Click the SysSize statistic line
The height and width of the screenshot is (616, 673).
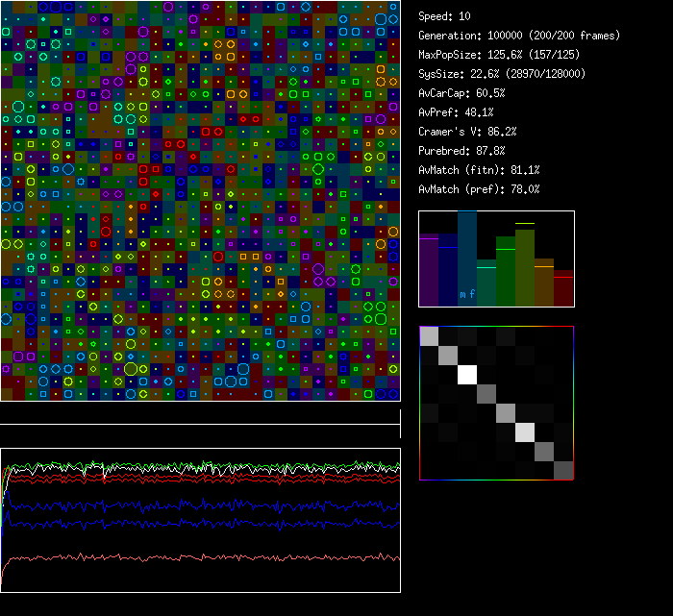(x=501, y=74)
